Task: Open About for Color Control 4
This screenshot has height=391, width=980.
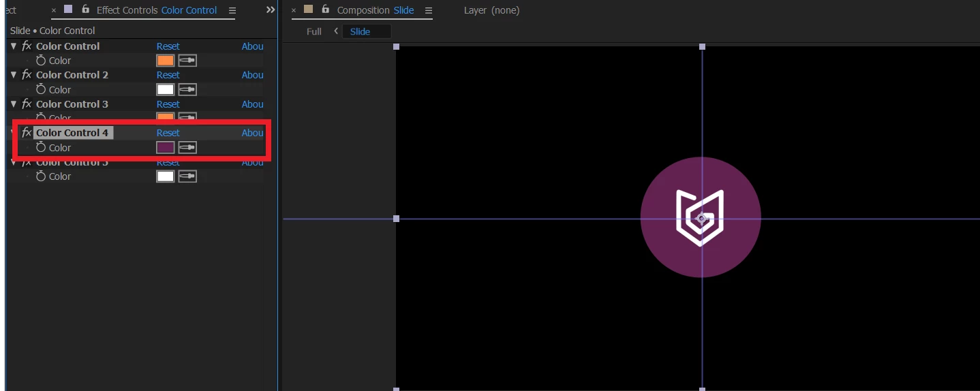Action: [x=253, y=133]
